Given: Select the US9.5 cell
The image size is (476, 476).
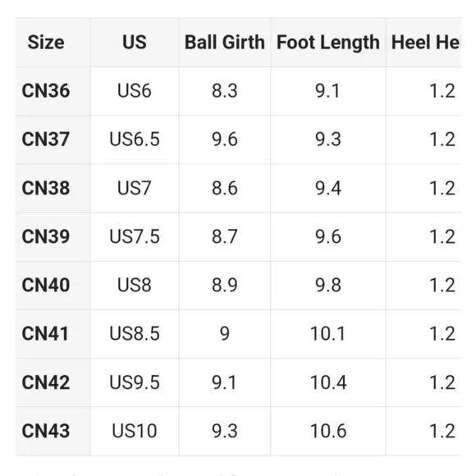Looking at the screenshot, I should 135,382.
